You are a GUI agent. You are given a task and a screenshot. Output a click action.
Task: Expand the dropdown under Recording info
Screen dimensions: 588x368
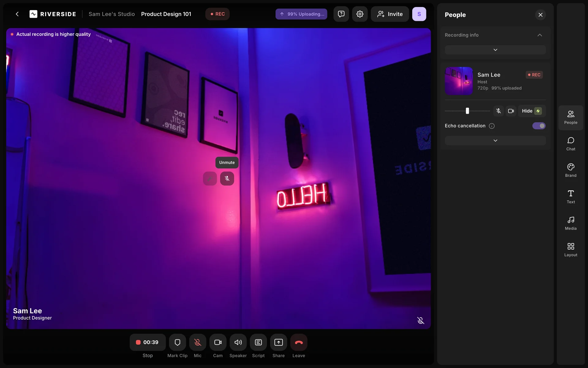pyautogui.click(x=495, y=50)
